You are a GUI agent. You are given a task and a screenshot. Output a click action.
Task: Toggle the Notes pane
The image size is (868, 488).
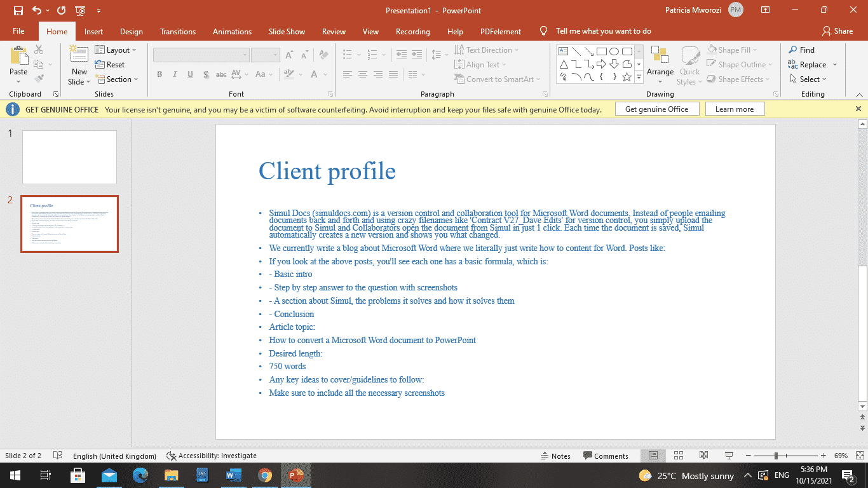(556, 456)
